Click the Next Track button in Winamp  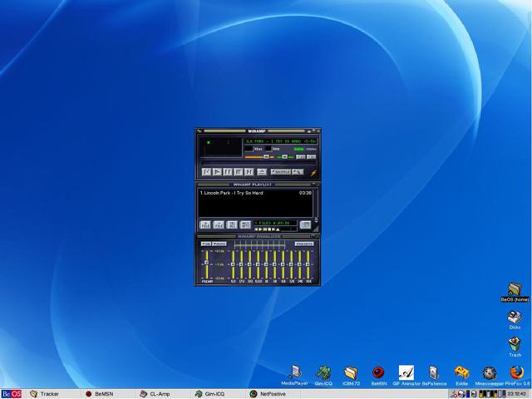(249, 172)
